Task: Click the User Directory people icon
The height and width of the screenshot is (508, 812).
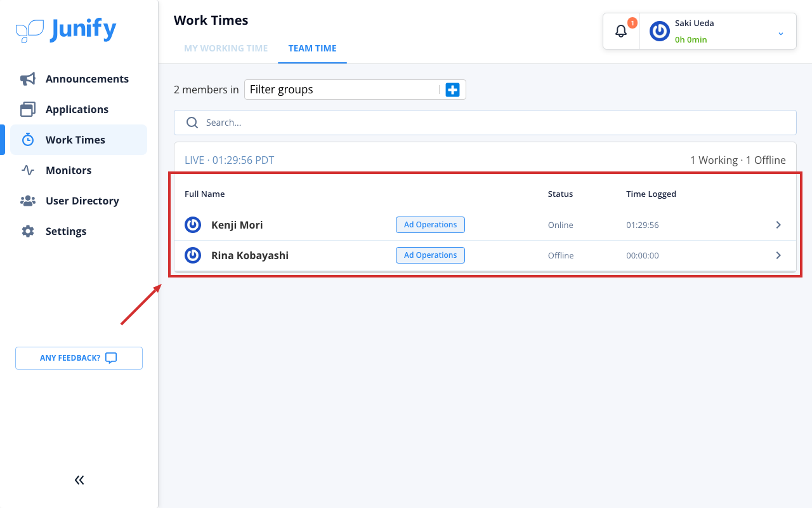Action: point(28,201)
